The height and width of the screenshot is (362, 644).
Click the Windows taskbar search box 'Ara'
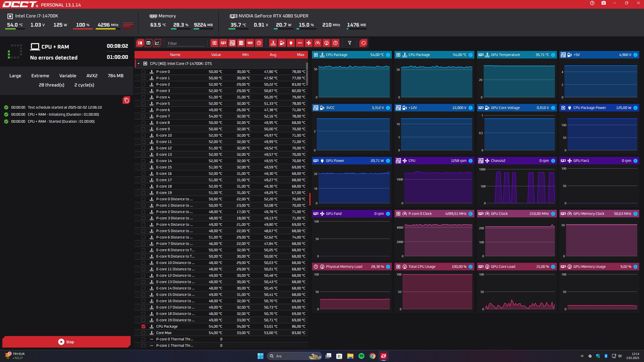[294, 356]
